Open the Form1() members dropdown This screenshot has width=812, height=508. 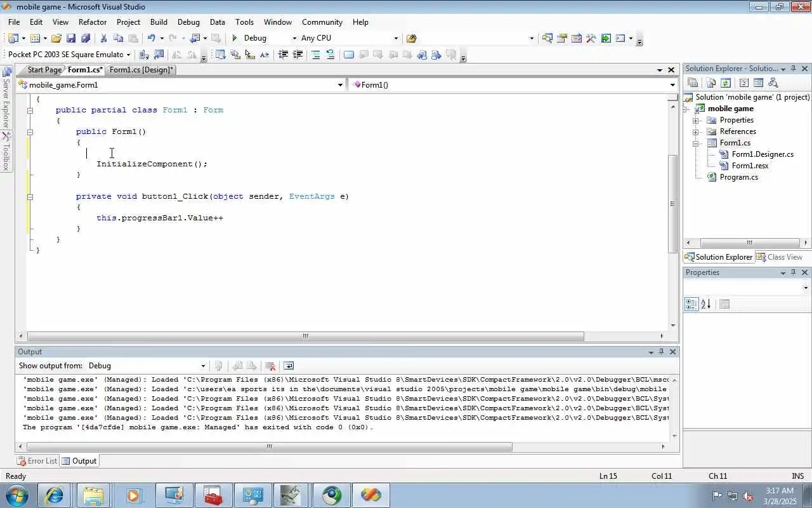672,85
